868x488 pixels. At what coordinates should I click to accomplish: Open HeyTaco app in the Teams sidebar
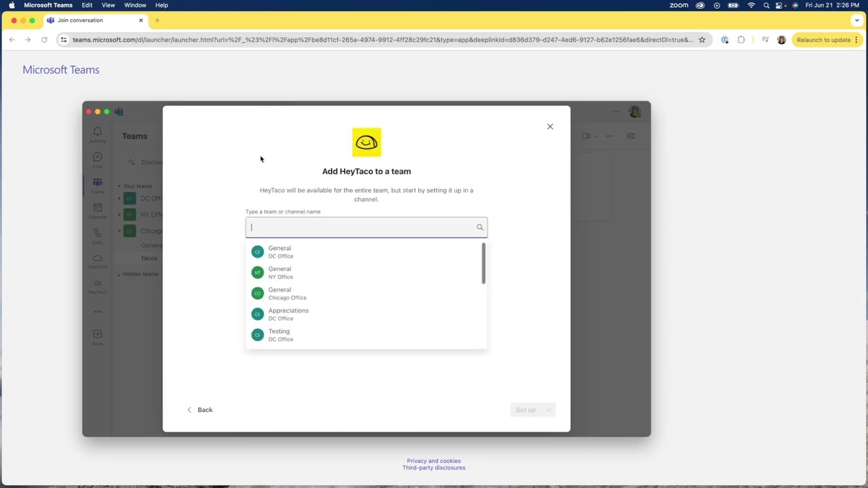pos(98,287)
